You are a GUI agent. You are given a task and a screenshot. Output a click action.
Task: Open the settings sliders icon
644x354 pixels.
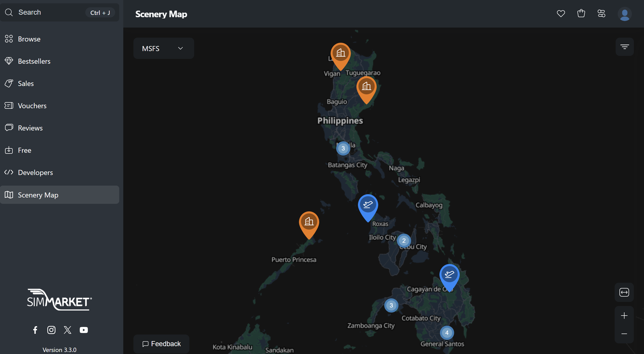coord(601,13)
